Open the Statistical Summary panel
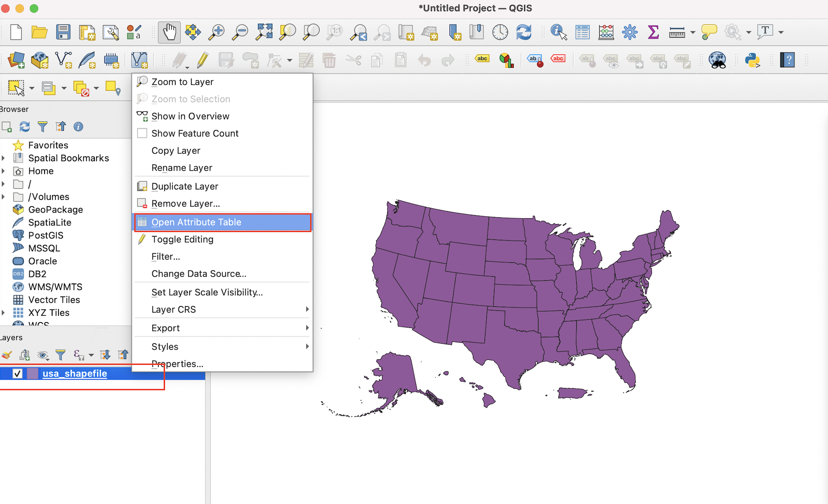828x504 pixels. click(653, 32)
